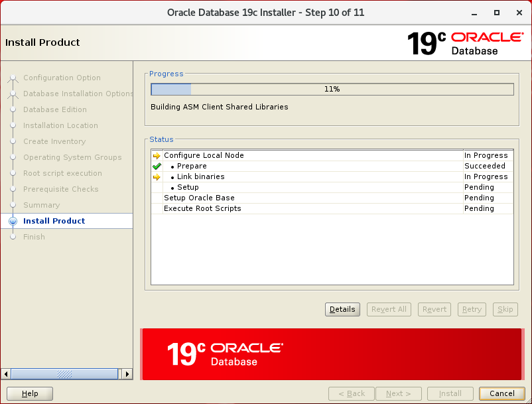Cancel the installation
Image resolution: width=532 pixels, height=404 pixels.
coord(501,393)
